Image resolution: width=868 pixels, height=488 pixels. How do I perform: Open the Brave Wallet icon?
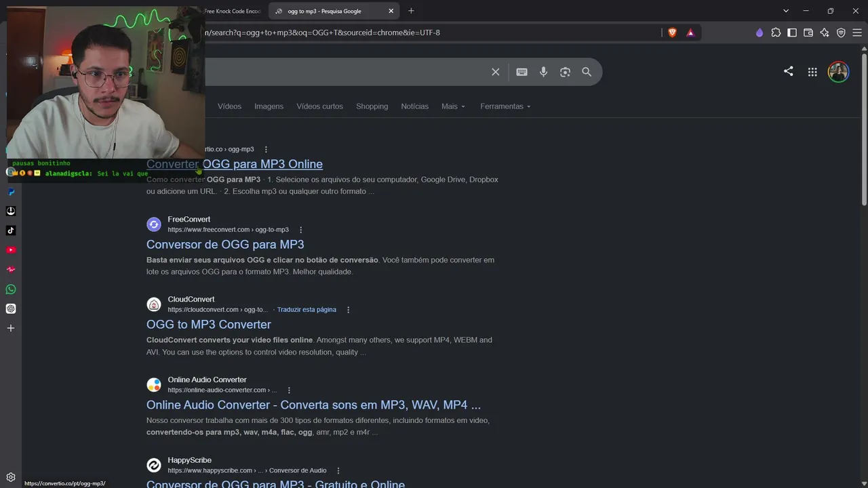808,33
